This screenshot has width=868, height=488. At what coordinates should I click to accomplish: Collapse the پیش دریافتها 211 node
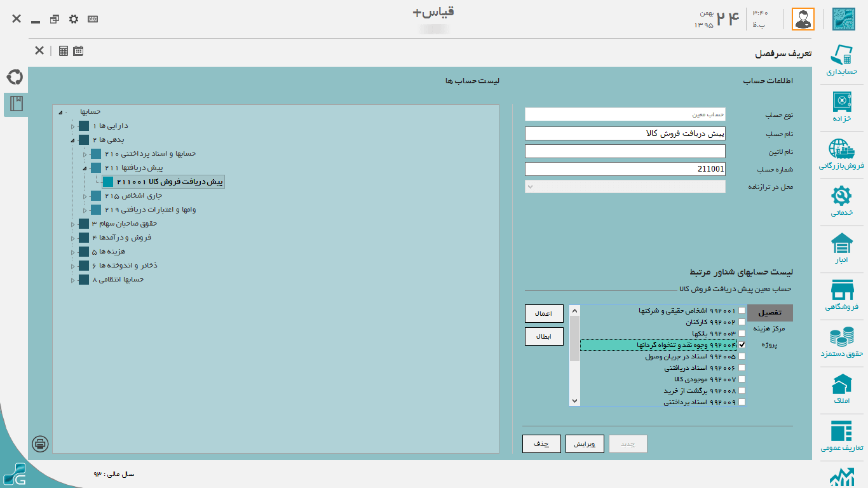[x=85, y=168]
